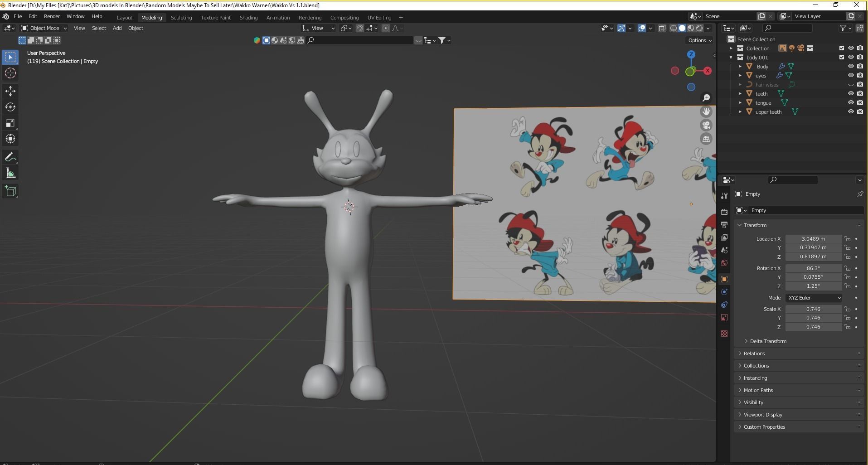Click the positive X axis gizmo ball

pyautogui.click(x=707, y=71)
